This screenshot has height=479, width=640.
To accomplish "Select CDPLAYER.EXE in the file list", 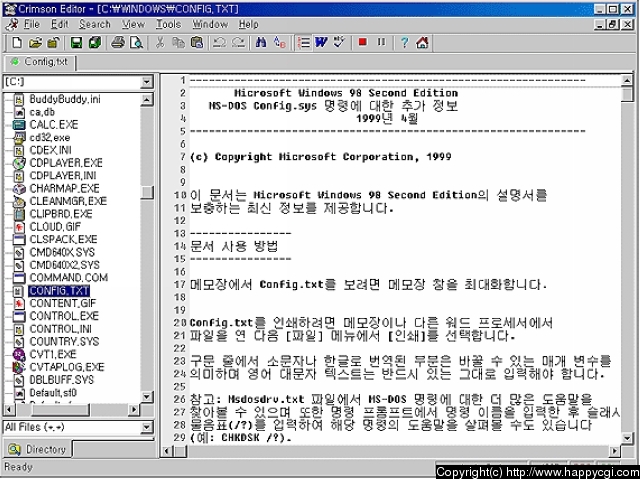I will (66, 163).
